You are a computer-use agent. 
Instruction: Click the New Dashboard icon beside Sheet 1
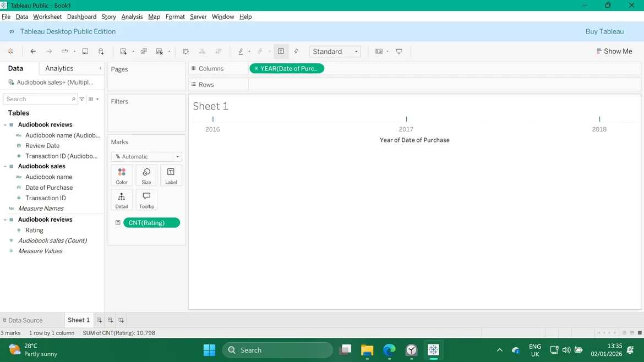(x=110, y=320)
